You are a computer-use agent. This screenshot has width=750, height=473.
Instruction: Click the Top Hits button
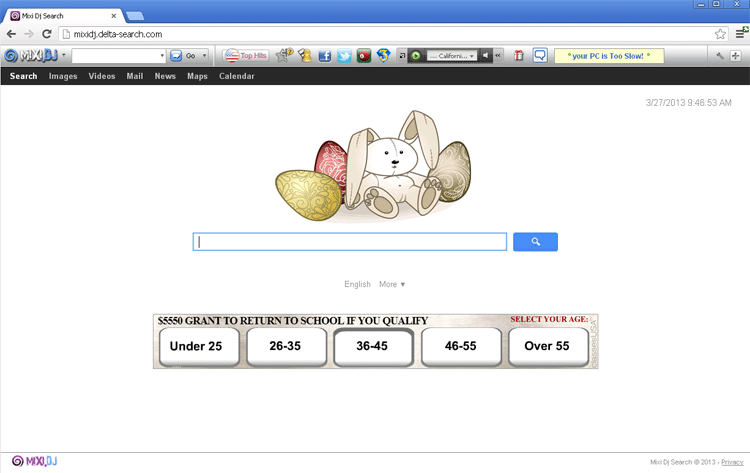point(246,56)
